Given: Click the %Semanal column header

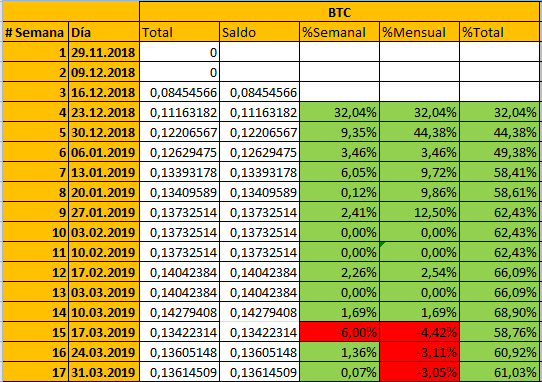Looking at the screenshot, I should pyautogui.click(x=339, y=32).
